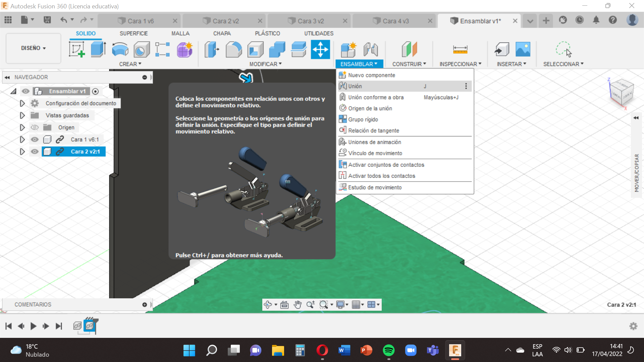This screenshot has height=362, width=644.
Task: Expand the COMENTARIOS panel
Action: click(x=145, y=304)
